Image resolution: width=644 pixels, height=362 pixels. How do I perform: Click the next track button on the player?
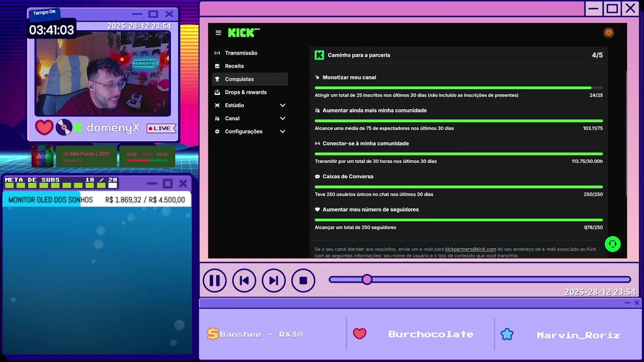[x=274, y=281]
